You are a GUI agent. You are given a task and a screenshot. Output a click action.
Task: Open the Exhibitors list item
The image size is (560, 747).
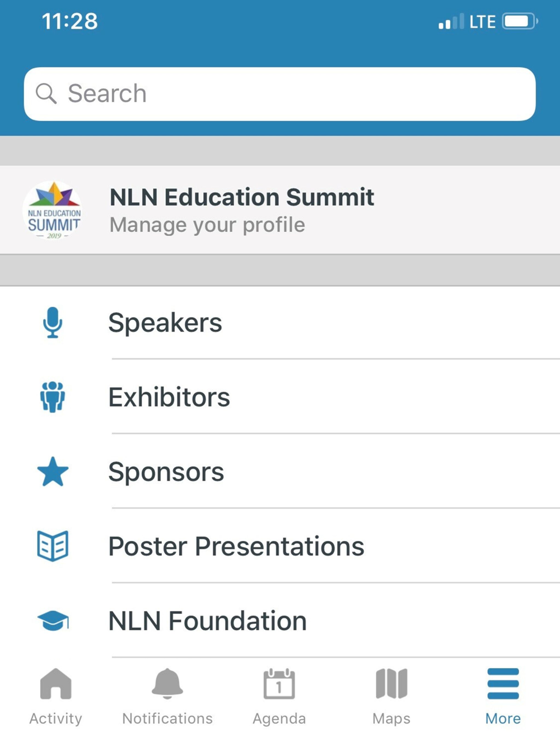[x=280, y=397]
